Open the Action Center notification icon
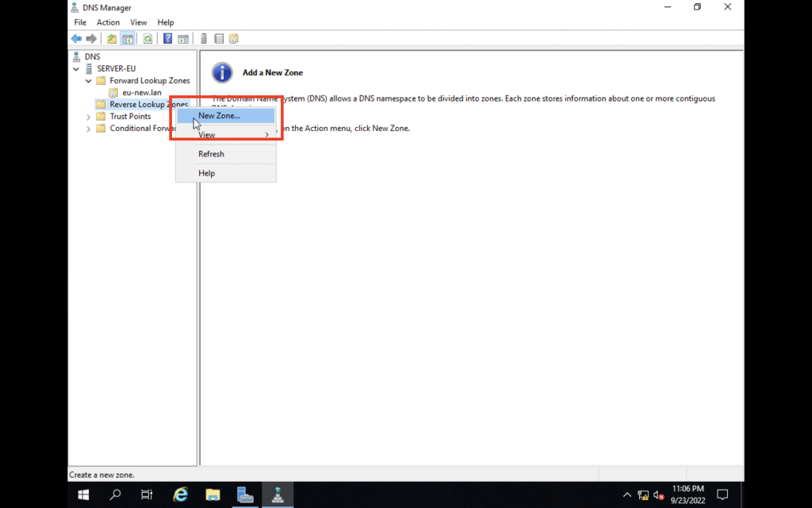The height and width of the screenshot is (508, 812). click(x=722, y=495)
